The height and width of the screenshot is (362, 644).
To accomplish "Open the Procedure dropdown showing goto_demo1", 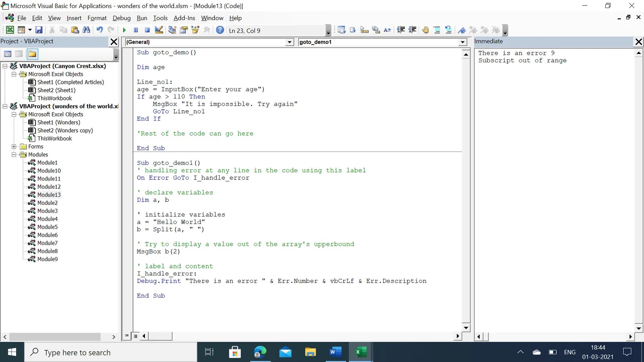I will pos(462,42).
